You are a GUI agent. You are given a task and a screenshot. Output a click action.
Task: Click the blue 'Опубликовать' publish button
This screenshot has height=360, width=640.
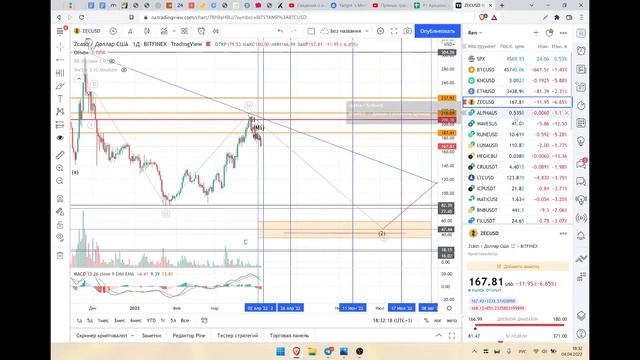click(438, 31)
